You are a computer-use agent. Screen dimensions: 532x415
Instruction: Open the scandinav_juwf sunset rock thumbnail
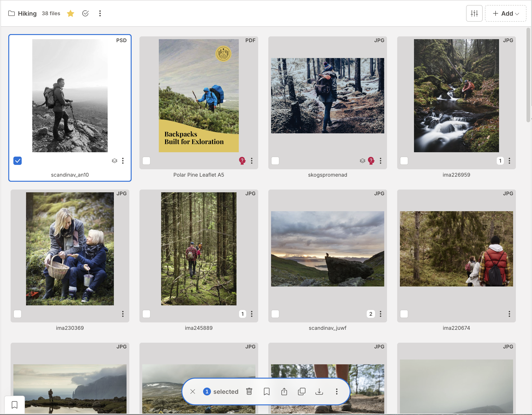click(328, 249)
